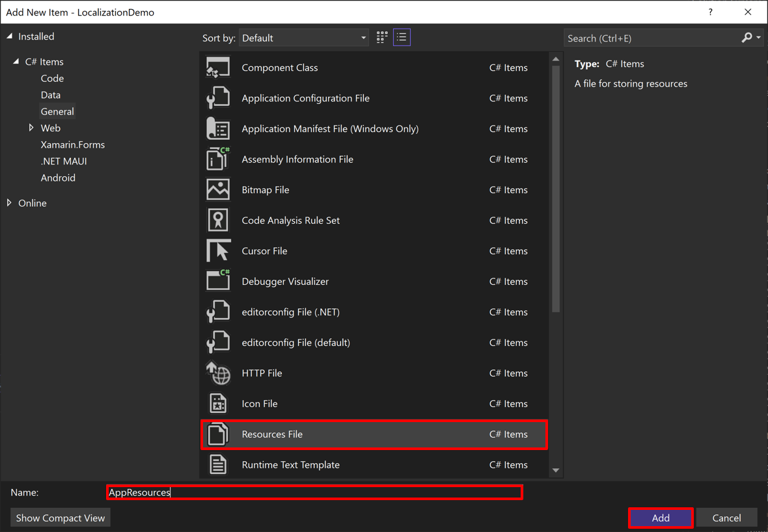Click the Show Compact View button
Image resolution: width=768 pixels, height=532 pixels.
60,518
